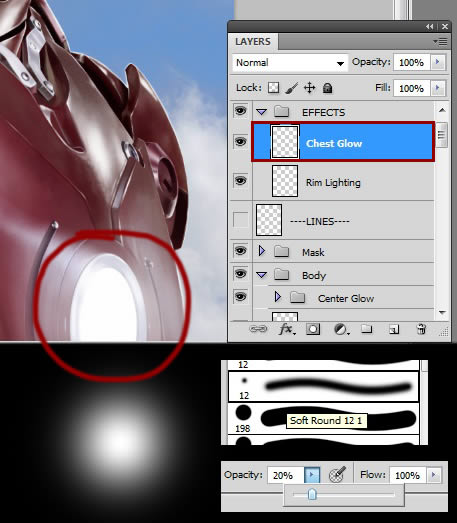
Task: Click the Body group folder icon
Action: pyautogui.click(x=282, y=275)
